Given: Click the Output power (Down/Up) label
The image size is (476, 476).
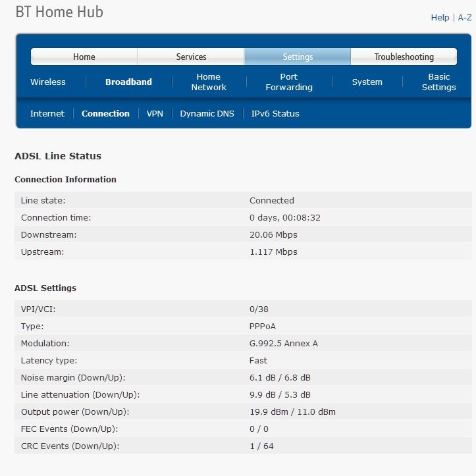Looking at the screenshot, I should [75, 412].
